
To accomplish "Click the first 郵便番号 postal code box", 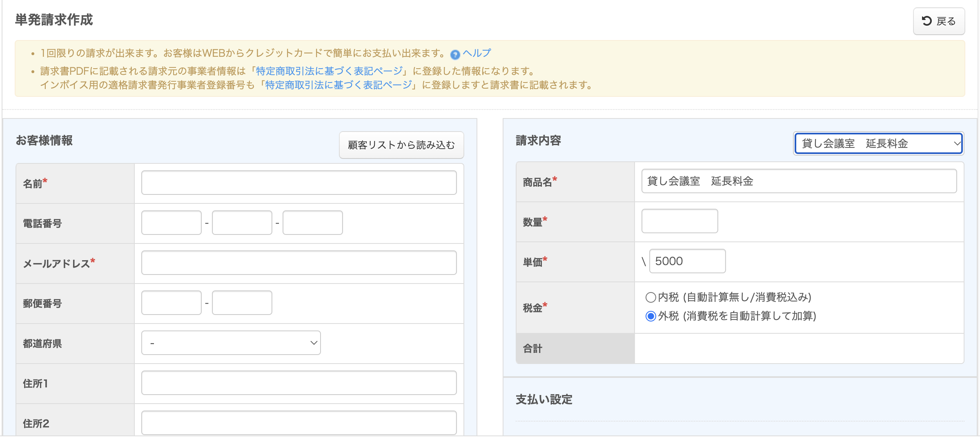I will pos(171,303).
